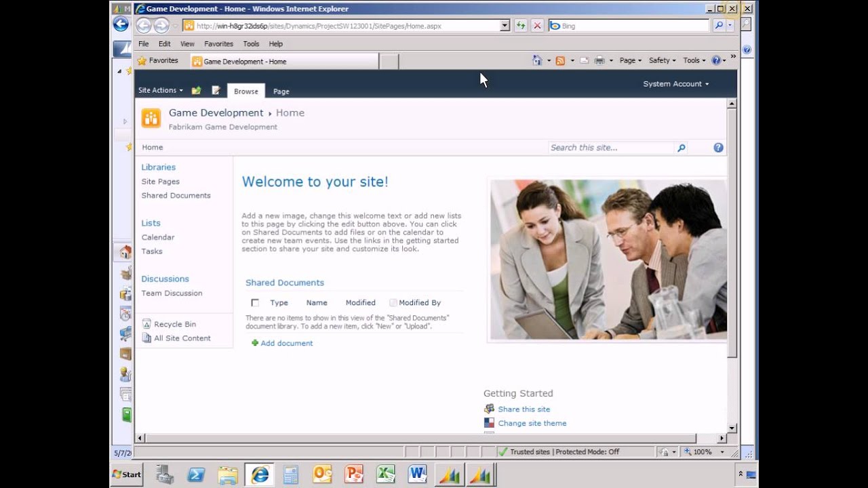Click the horizontal scrollbar right arrow
The height and width of the screenshot is (488, 868).
tap(722, 439)
